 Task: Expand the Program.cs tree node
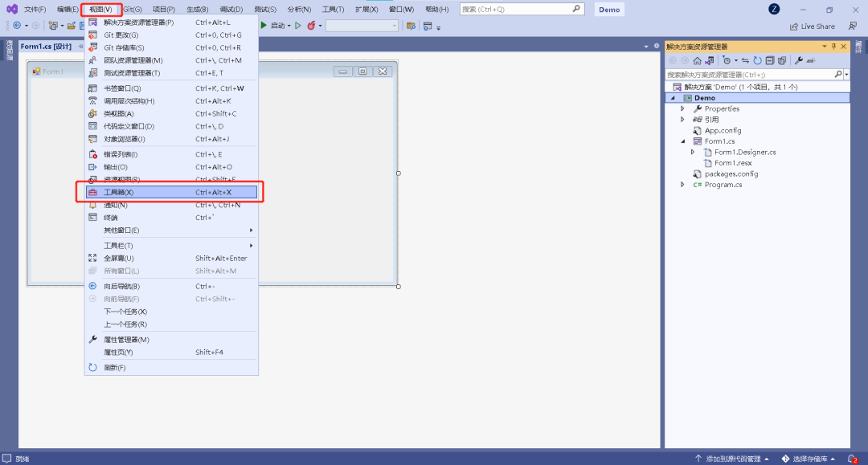point(682,185)
